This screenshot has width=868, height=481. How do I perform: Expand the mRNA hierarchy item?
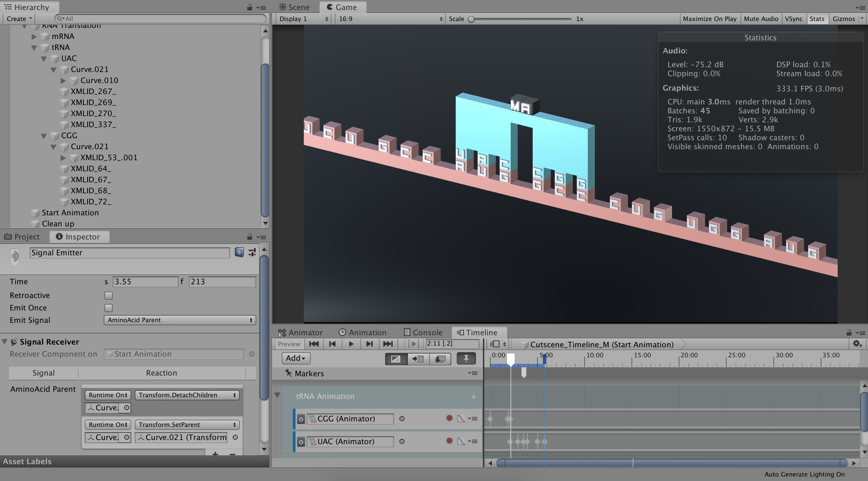pyautogui.click(x=34, y=37)
